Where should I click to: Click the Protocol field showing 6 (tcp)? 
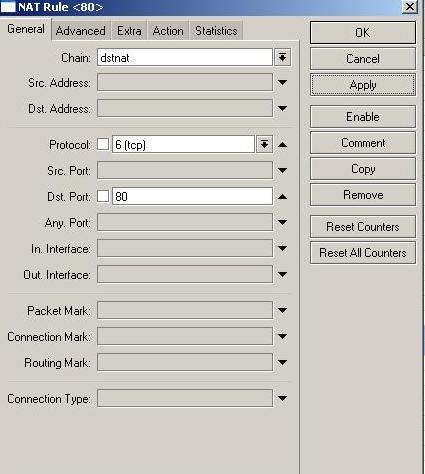(183, 144)
